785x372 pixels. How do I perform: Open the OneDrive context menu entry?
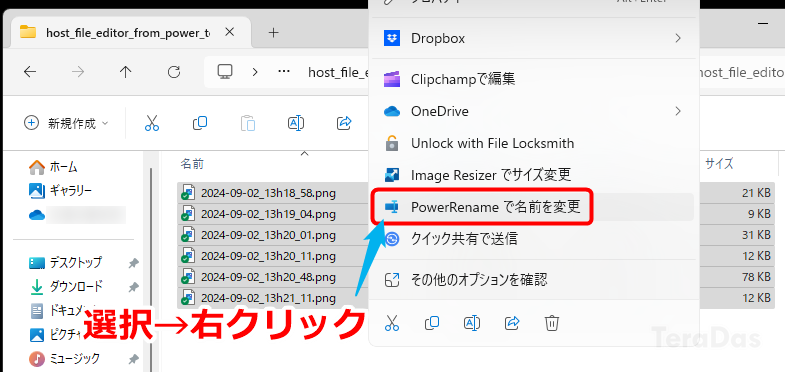[533, 111]
